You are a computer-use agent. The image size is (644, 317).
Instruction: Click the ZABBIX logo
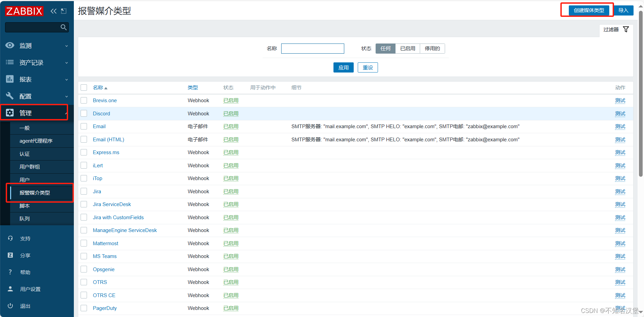(24, 11)
